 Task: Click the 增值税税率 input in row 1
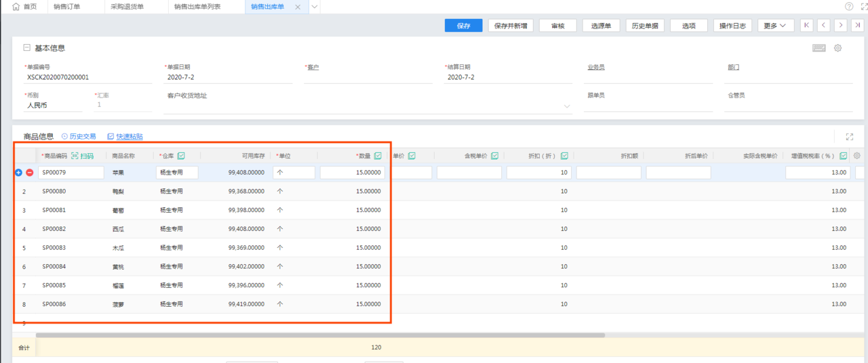pos(818,173)
